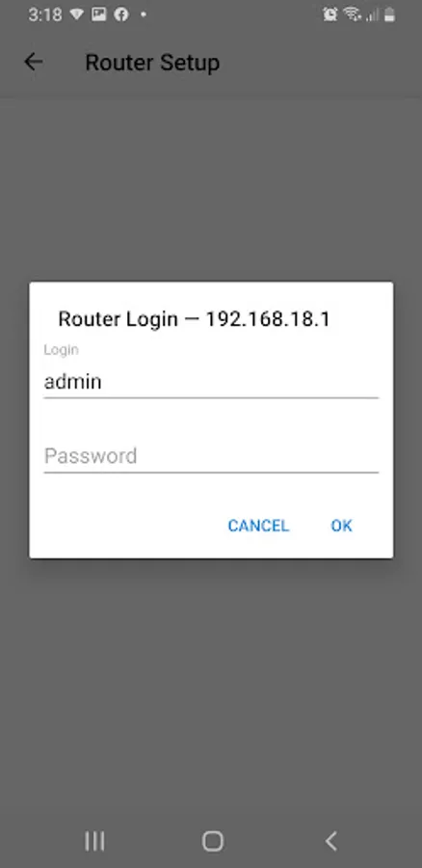The width and height of the screenshot is (422, 868).
Task: Click CANCEL in the Router Login dialog
Action: 258,526
